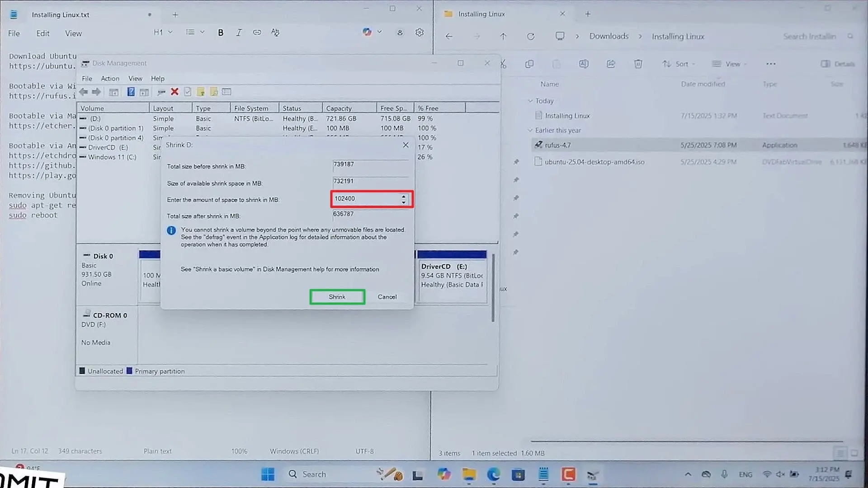
Task: Open the View dropdown in File Explorer toolbar
Action: [x=729, y=64]
